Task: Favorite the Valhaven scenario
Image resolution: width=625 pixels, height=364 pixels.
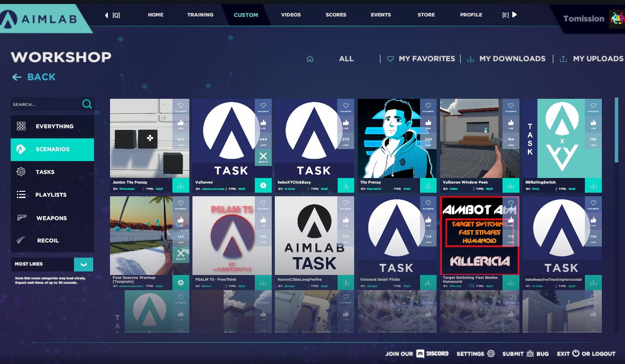Action: click(x=263, y=107)
